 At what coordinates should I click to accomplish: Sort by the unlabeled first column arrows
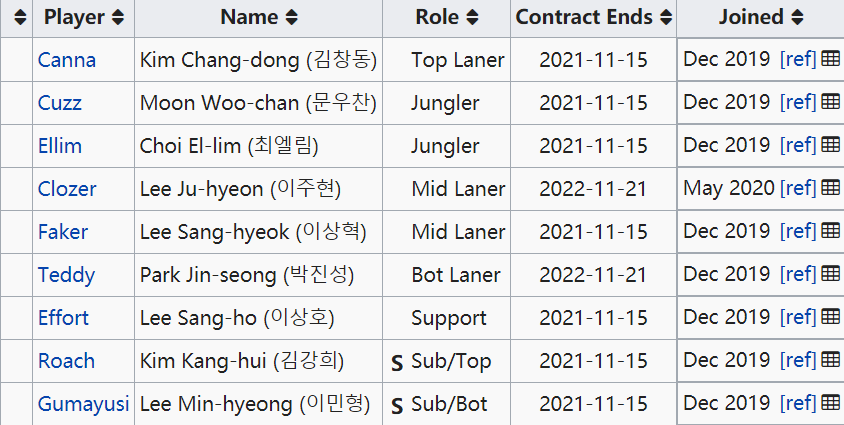tap(20, 18)
